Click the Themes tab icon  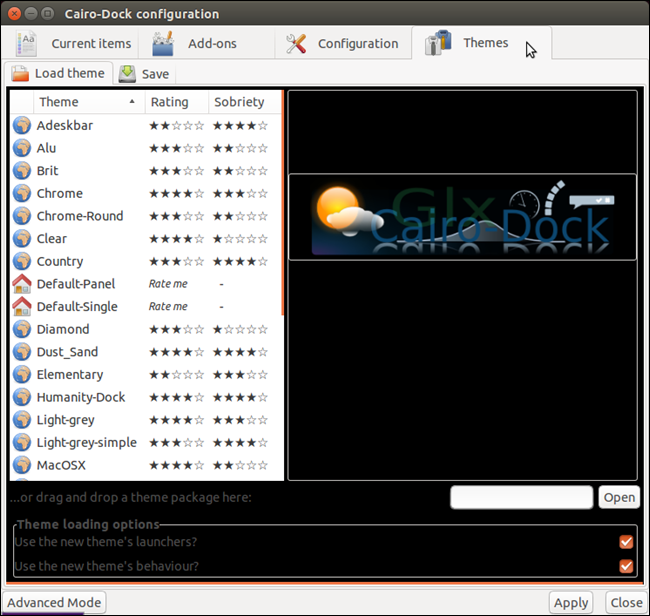click(x=438, y=42)
